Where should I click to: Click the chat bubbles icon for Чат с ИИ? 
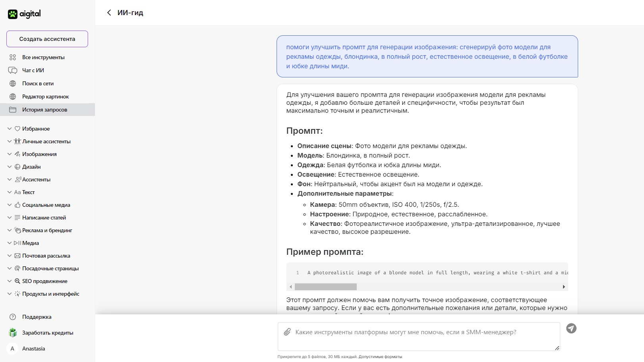(x=13, y=70)
